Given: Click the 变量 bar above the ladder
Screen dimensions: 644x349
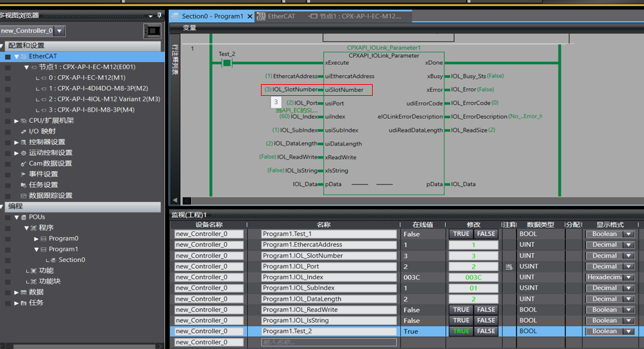Looking at the screenshot, I should [x=189, y=28].
